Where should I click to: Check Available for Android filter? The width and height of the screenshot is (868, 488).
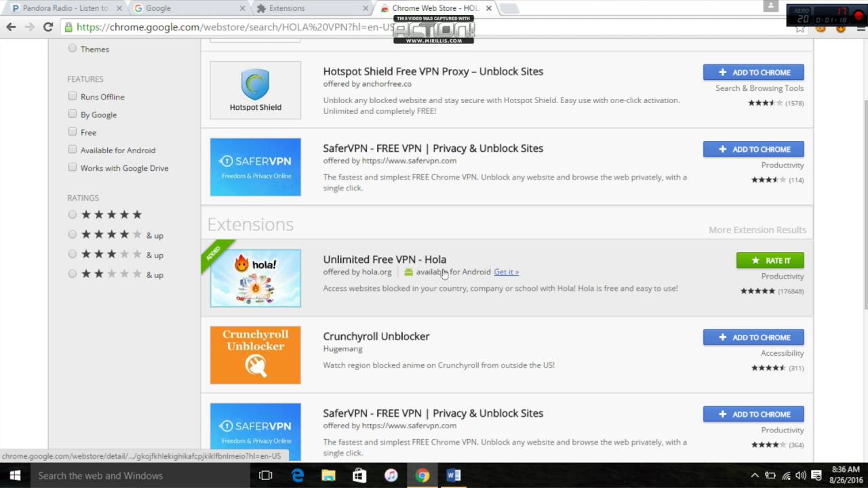(72, 149)
